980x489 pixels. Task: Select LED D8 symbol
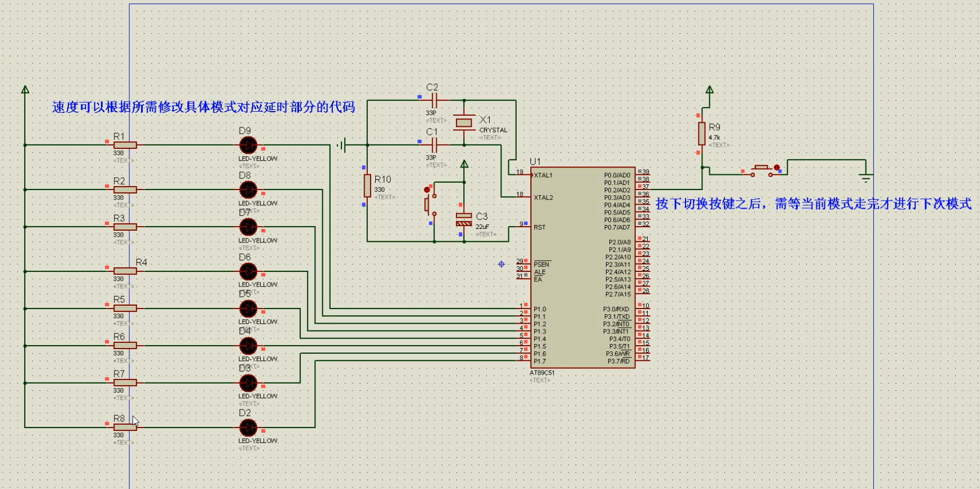[248, 190]
